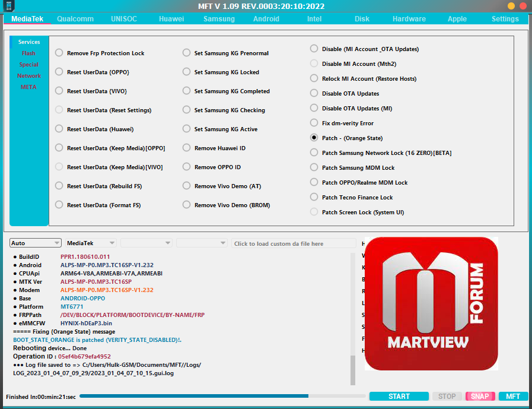The height and width of the screenshot is (409, 532).
Task: Open the MediaTek brand dropdown
Action: coord(91,243)
